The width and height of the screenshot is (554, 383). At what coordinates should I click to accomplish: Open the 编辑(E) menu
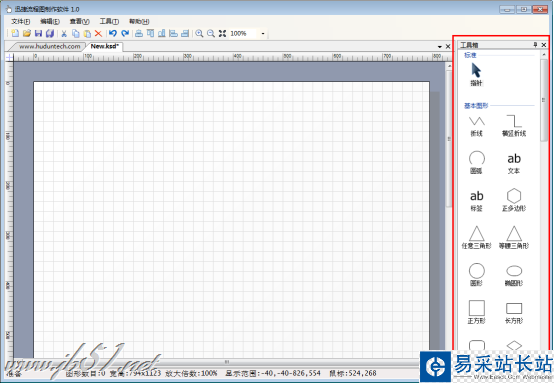coord(50,22)
